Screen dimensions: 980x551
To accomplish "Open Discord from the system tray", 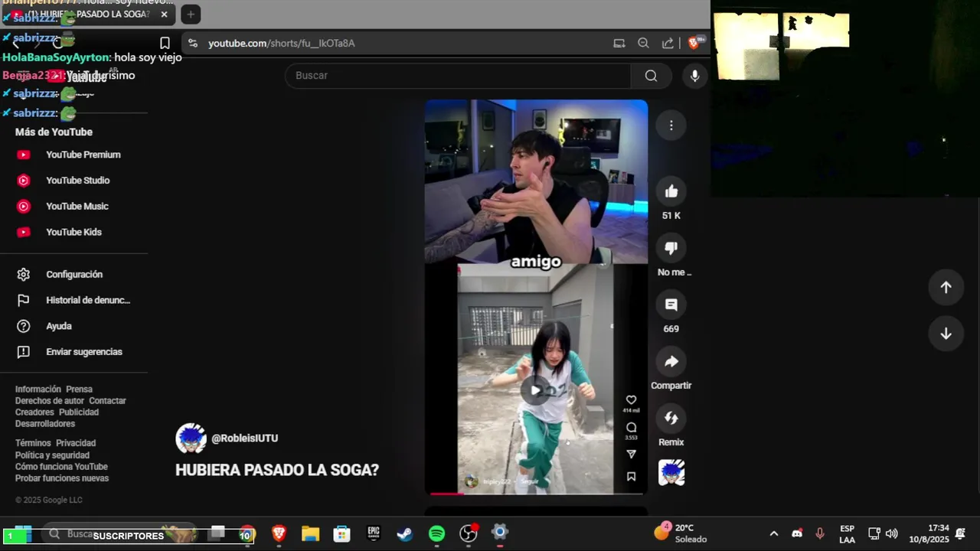I will tap(797, 534).
